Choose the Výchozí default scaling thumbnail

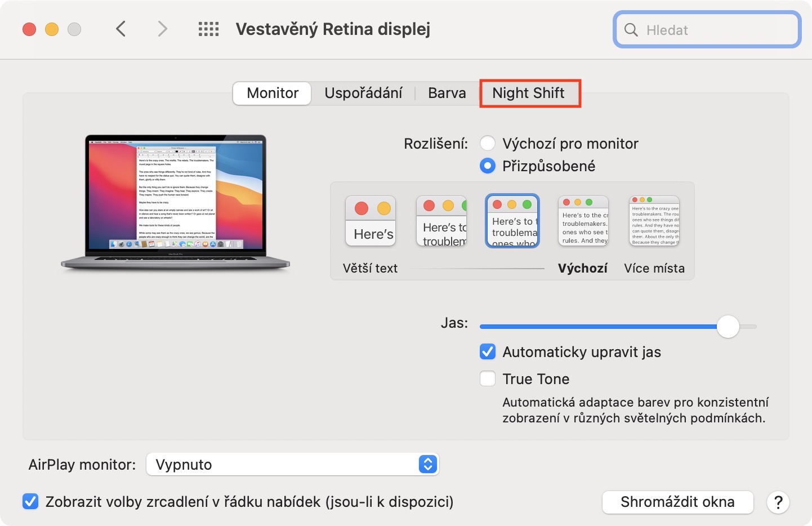(583, 221)
